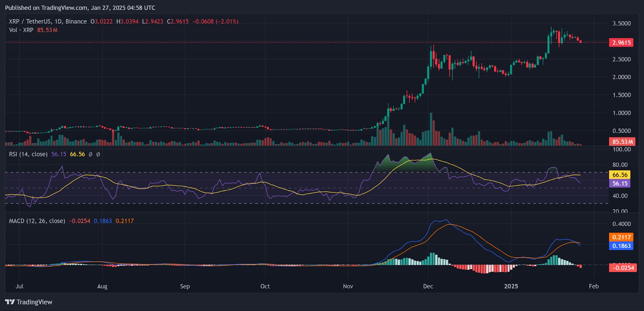Image resolution: width=644 pixels, height=311 pixels.
Task: Click the Nov label on time axis
Action: click(348, 286)
